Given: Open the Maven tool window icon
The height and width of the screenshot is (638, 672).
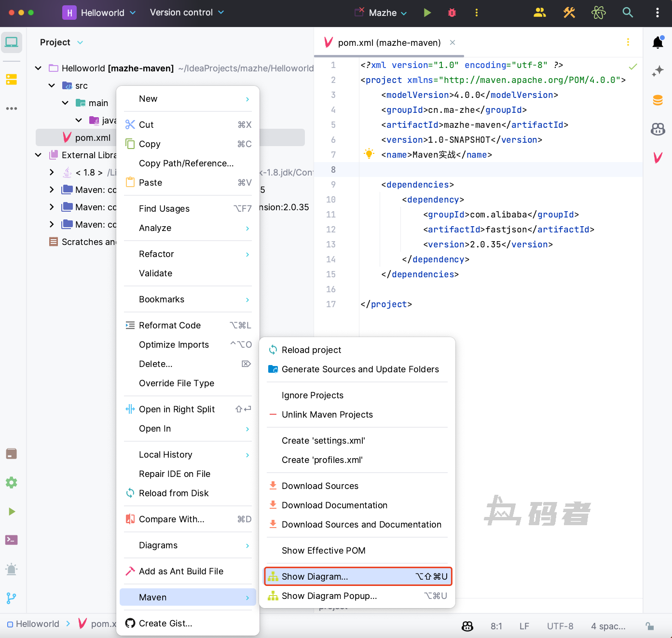Looking at the screenshot, I should [658, 158].
